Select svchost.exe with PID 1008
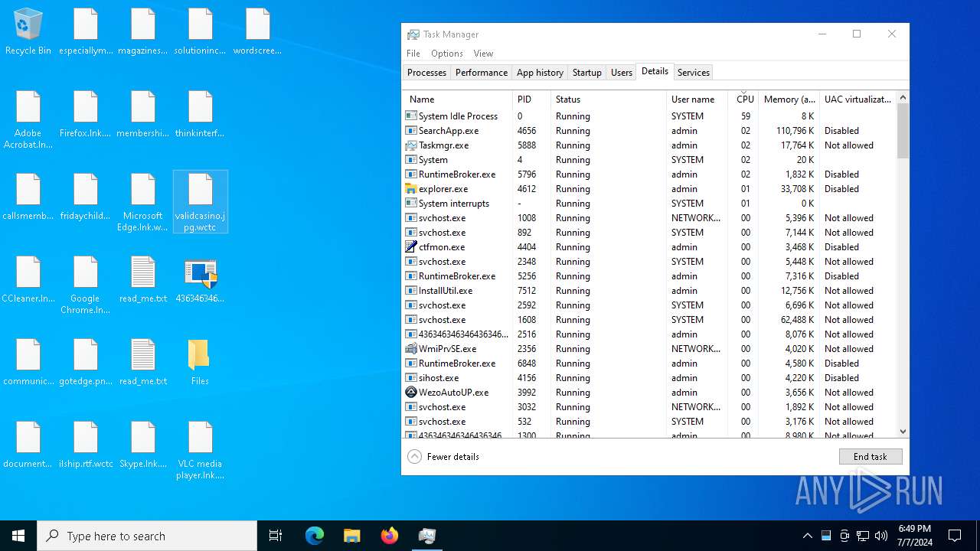 click(649, 218)
